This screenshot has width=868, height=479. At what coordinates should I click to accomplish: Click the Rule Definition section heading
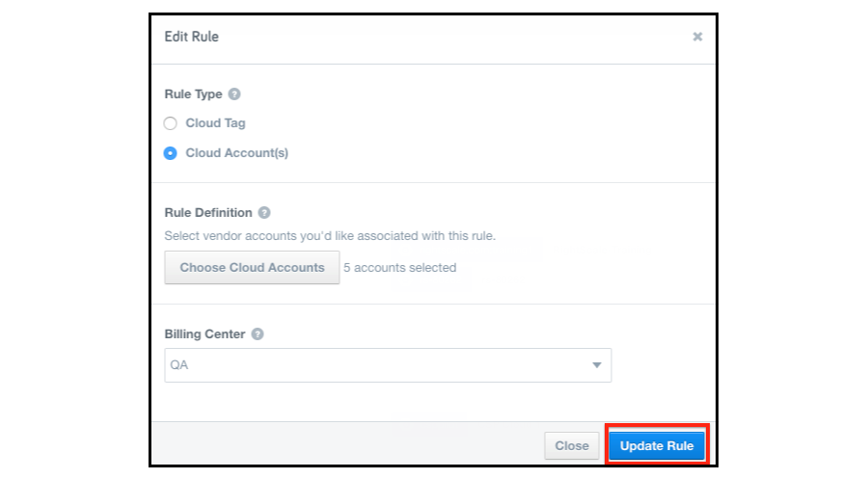(x=208, y=213)
